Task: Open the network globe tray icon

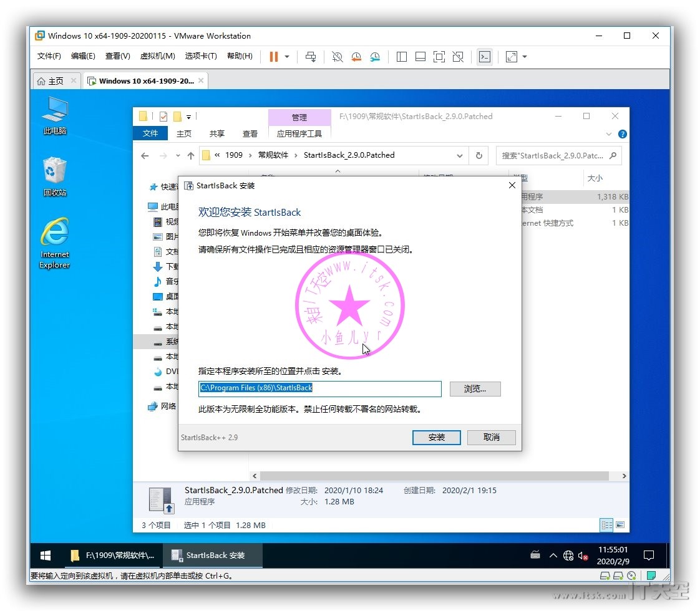Action: [568, 556]
